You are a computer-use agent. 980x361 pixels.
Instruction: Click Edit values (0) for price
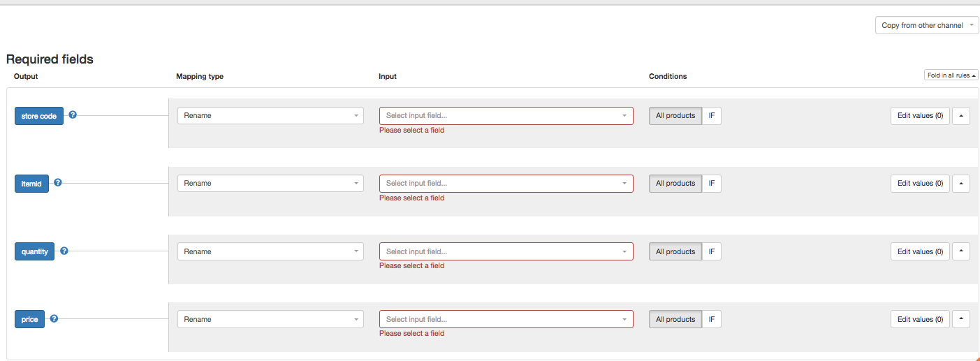[919, 319]
